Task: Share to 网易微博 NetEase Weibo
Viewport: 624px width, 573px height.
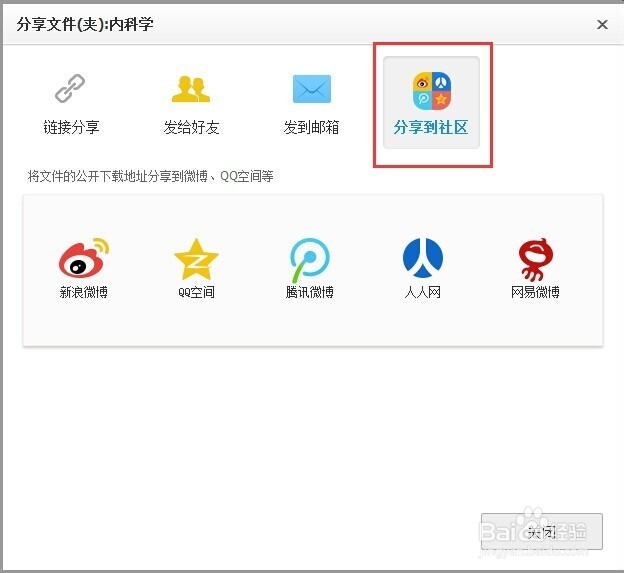Action: 535,268
